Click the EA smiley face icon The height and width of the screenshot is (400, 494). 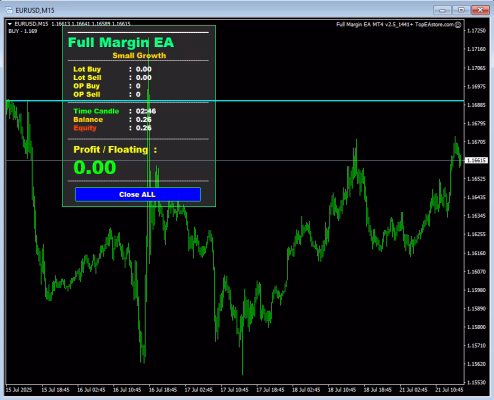(x=458, y=24)
